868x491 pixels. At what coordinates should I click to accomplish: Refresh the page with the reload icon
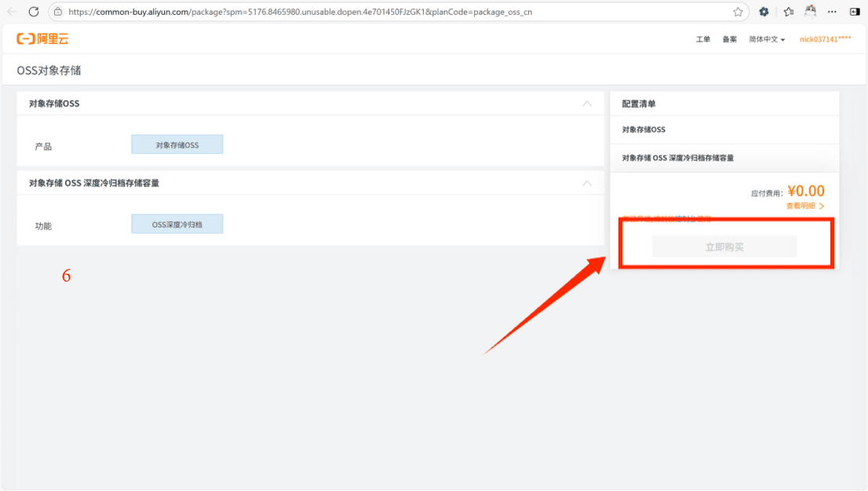tap(32, 12)
